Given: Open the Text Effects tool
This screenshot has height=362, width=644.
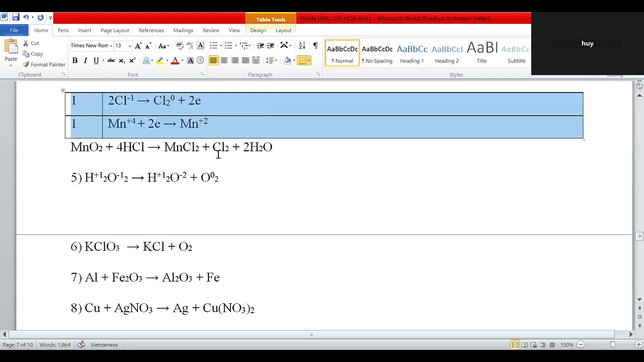Looking at the screenshot, I should [x=146, y=60].
